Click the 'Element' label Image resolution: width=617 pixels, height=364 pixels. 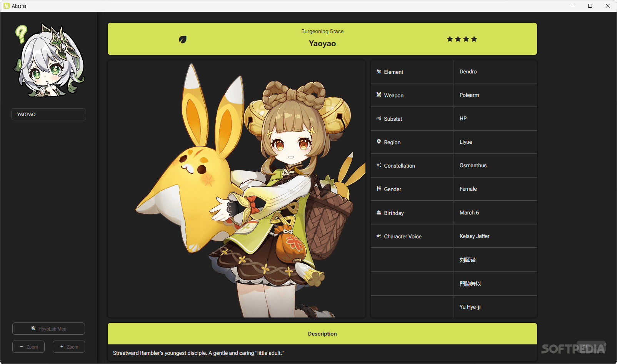click(x=394, y=72)
